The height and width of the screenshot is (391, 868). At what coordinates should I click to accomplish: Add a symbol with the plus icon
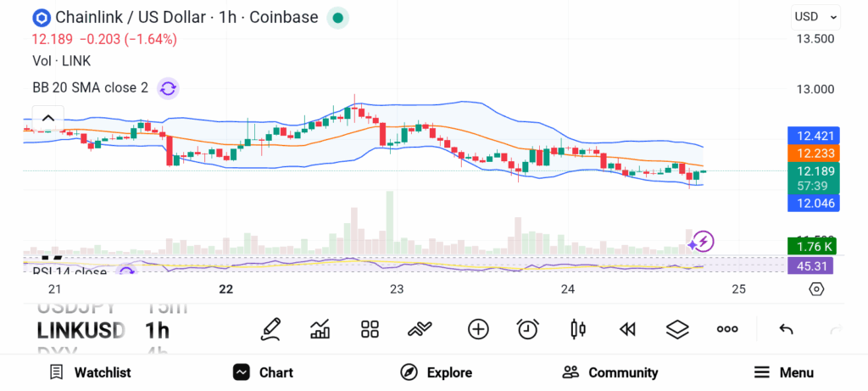[478, 329]
